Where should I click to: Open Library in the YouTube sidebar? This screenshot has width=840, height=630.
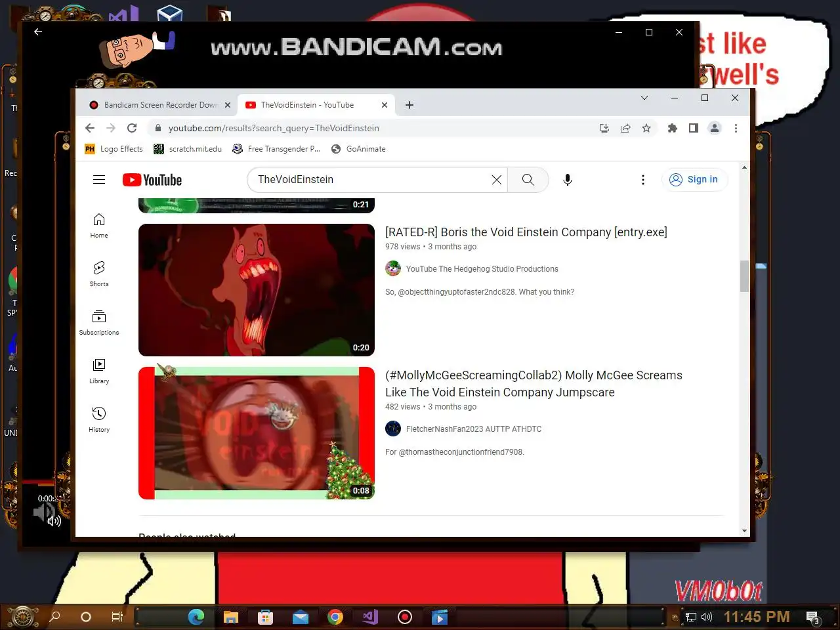click(x=99, y=371)
